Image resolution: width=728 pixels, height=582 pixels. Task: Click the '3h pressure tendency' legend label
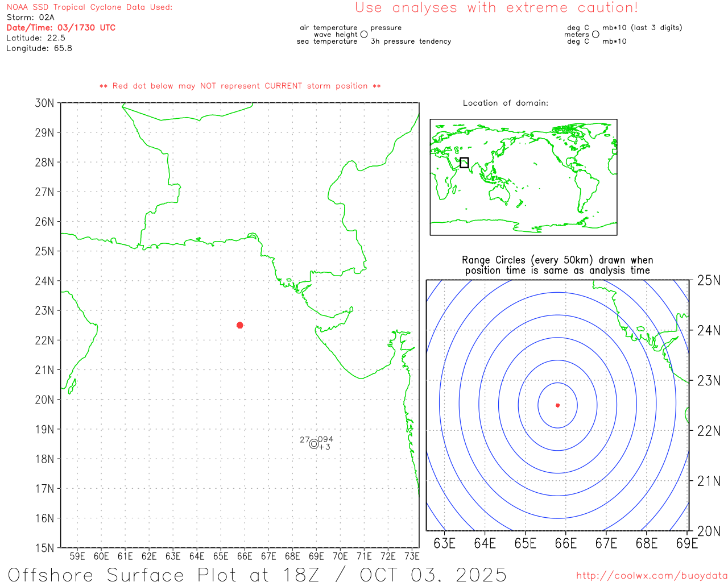tap(411, 41)
